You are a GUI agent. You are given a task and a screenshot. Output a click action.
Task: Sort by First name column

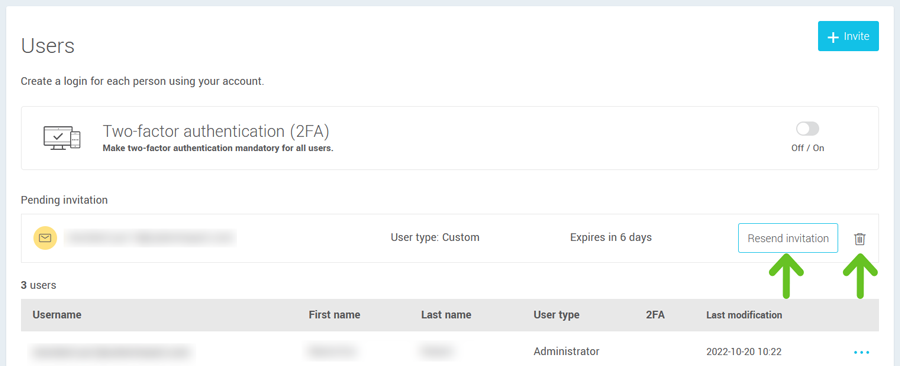[335, 315]
